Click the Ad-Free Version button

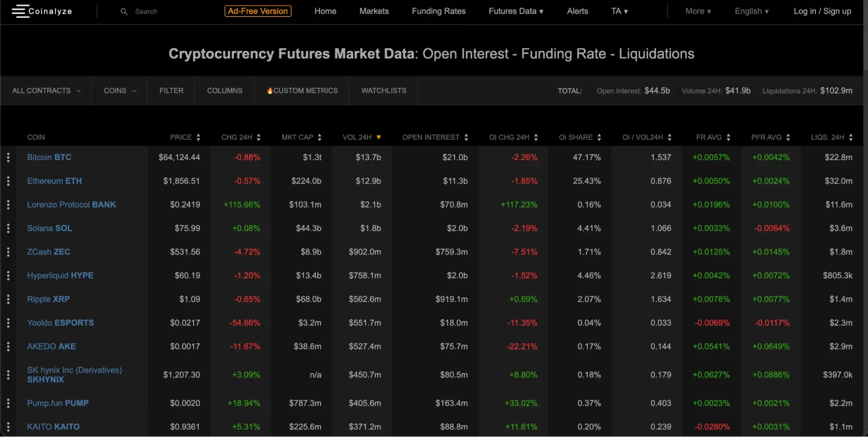tap(258, 11)
